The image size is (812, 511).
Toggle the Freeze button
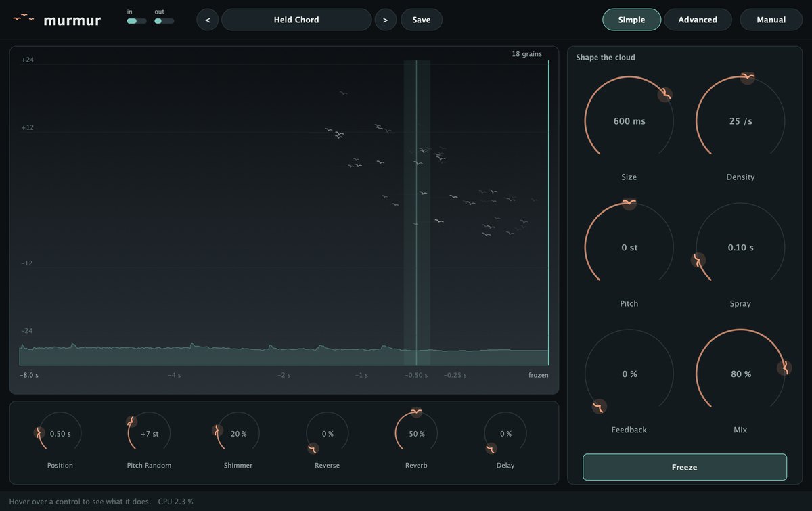[685, 467]
